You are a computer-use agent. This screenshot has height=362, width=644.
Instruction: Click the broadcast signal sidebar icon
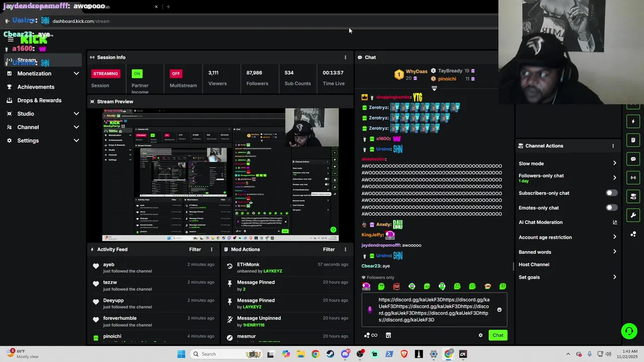tap(633, 177)
